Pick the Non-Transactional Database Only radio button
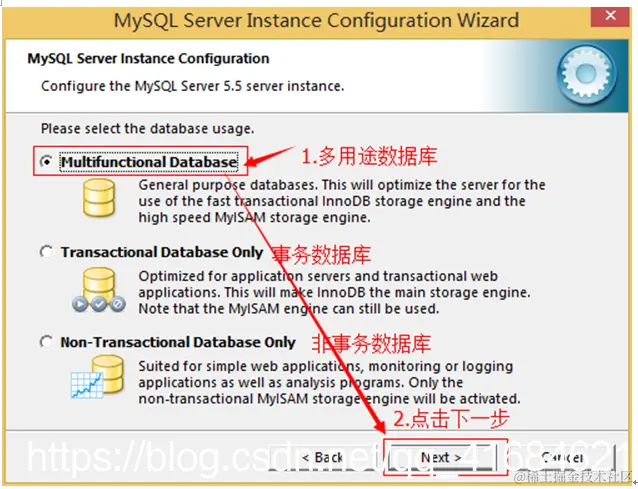638x489 pixels. pyautogui.click(x=46, y=342)
